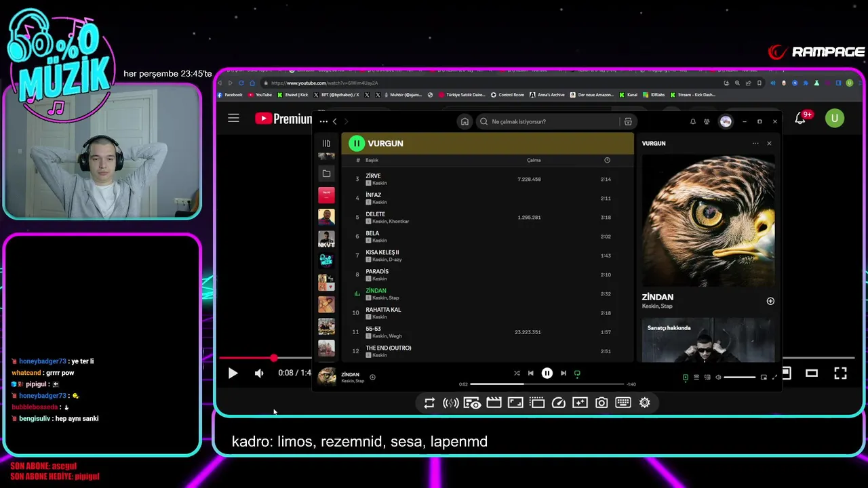Add ZİNDAN to library from bottom bar
The image size is (868, 488).
372,378
